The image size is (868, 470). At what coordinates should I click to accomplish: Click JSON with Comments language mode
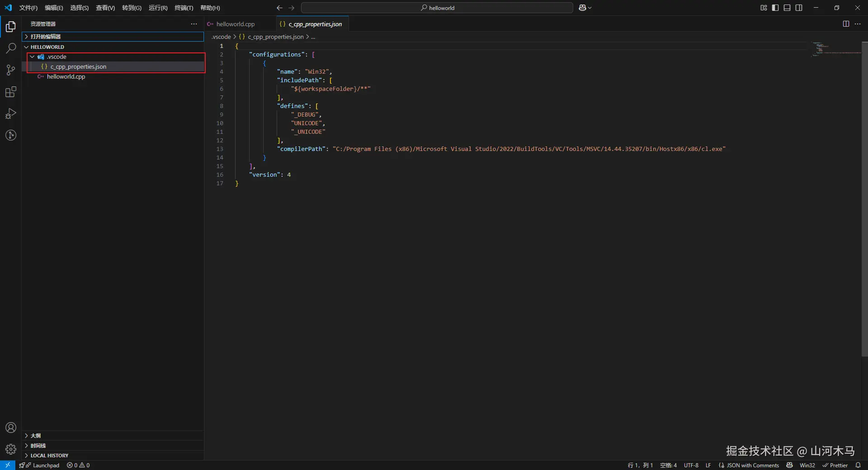click(752, 465)
